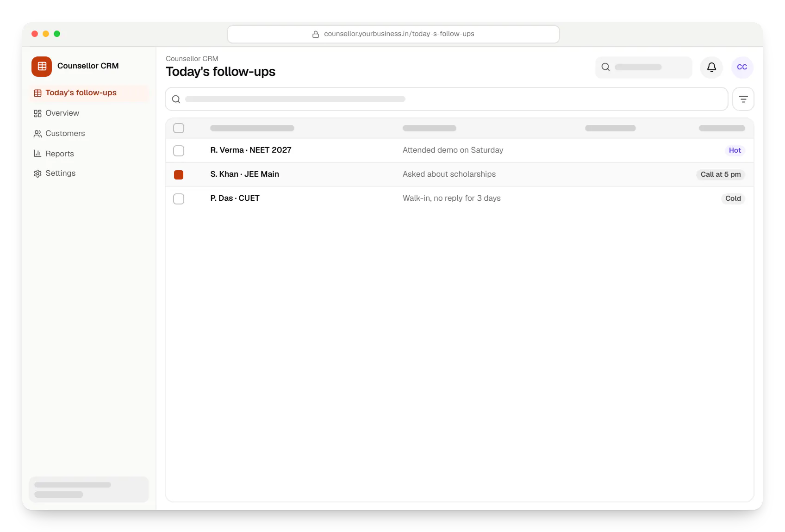Focus the top header search box
785x532 pixels.
point(644,68)
